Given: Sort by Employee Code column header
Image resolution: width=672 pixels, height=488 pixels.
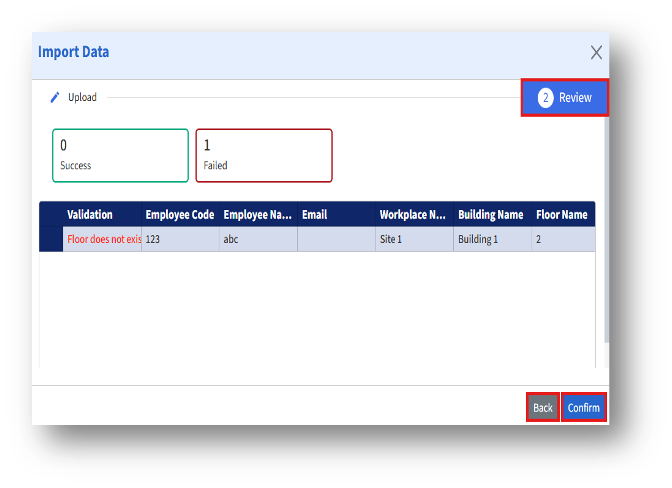Looking at the screenshot, I should [180, 214].
